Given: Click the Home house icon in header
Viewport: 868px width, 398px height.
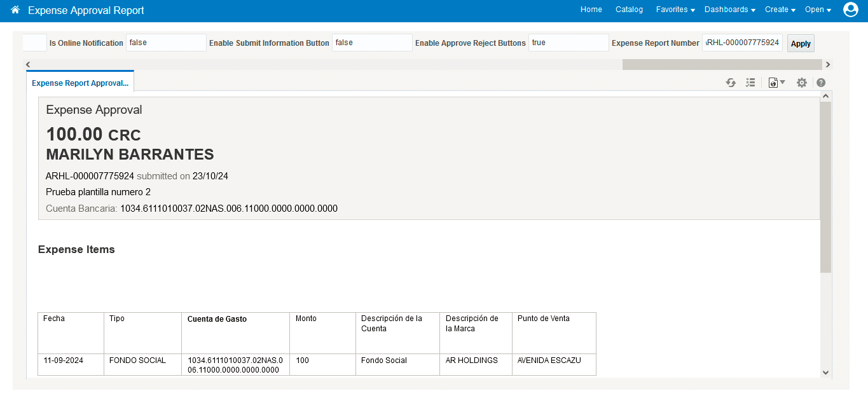Looking at the screenshot, I should point(15,10).
